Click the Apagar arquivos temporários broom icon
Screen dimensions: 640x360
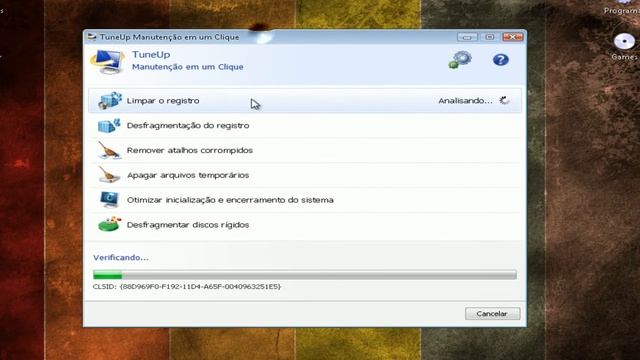pos(109,175)
